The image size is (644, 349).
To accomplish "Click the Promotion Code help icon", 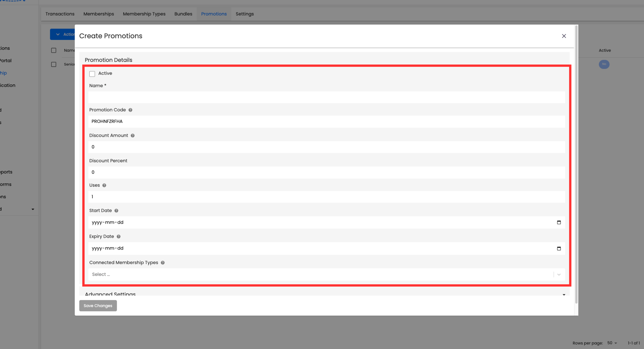I will pyautogui.click(x=130, y=110).
